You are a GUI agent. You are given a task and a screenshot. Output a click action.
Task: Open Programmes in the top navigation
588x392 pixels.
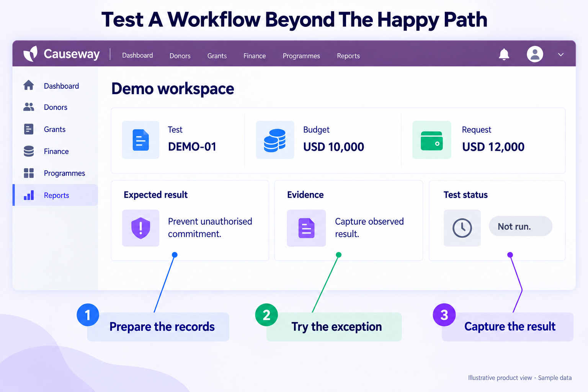tap(301, 56)
